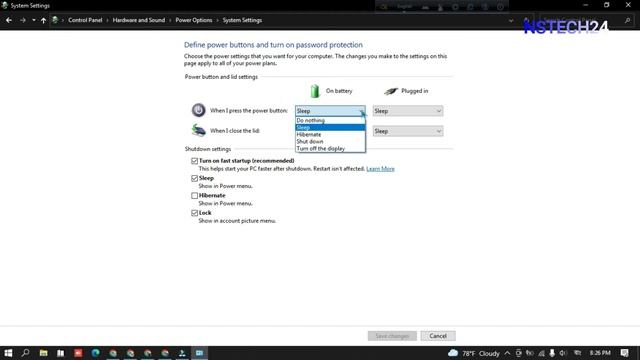Open the white two-panel taskbar app
Viewport: 640px width, 360px height.
(60, 353)
